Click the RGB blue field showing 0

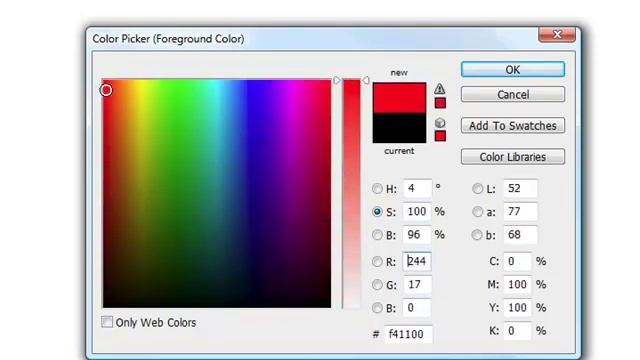point(417,308)
